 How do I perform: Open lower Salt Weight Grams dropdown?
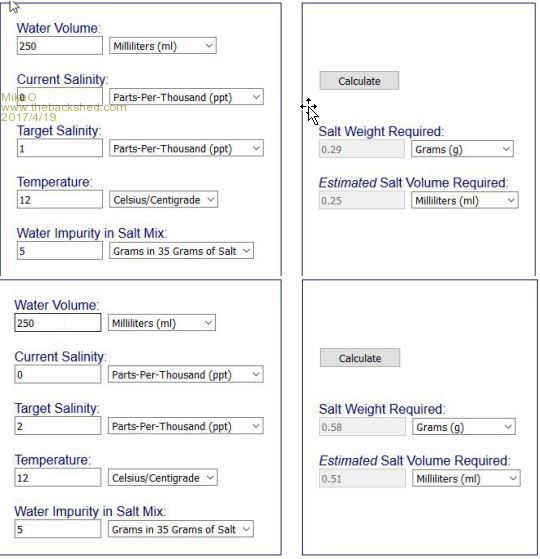click(x=464, y=426)
